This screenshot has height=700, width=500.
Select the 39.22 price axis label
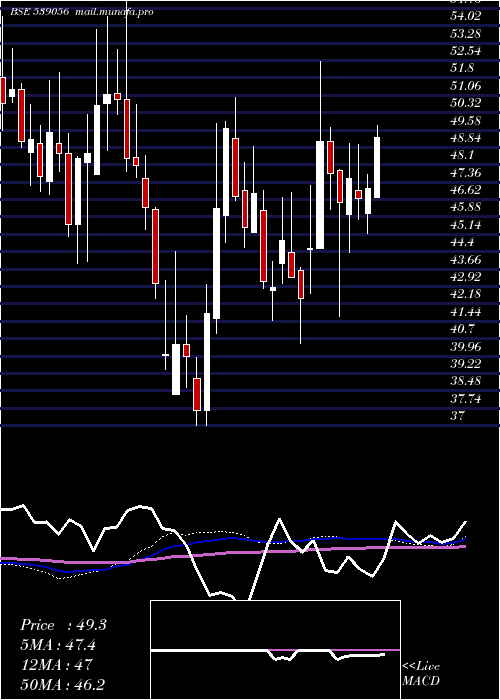tap(466, 364)
